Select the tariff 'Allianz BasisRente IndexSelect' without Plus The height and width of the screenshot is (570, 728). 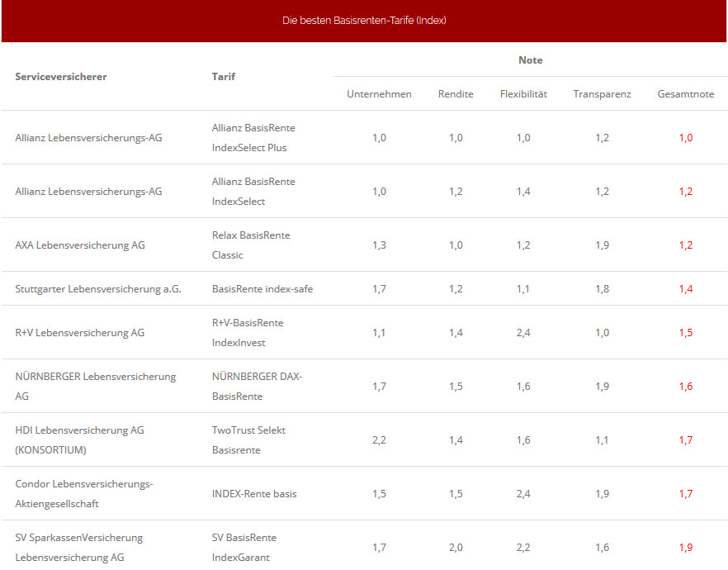[x=253, y=192]
